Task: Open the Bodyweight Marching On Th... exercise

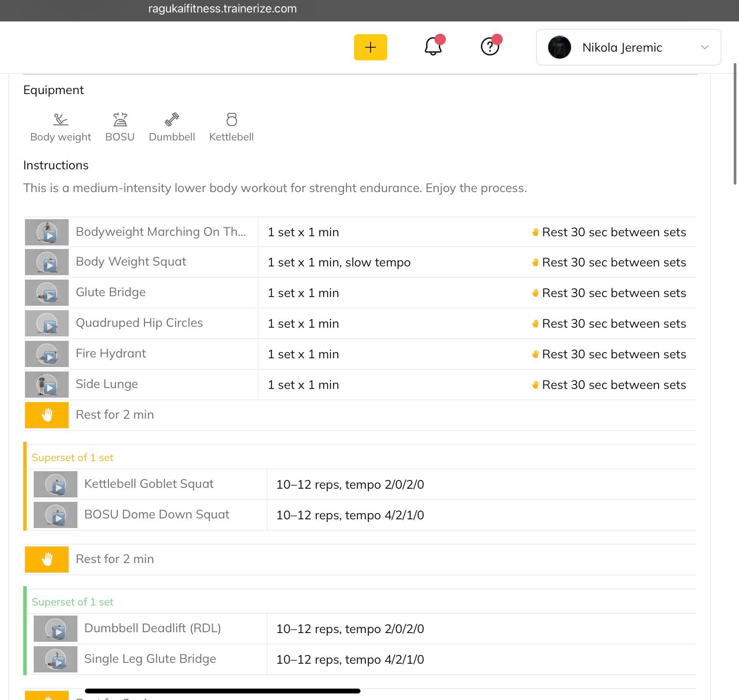Action: click(161, 232)
